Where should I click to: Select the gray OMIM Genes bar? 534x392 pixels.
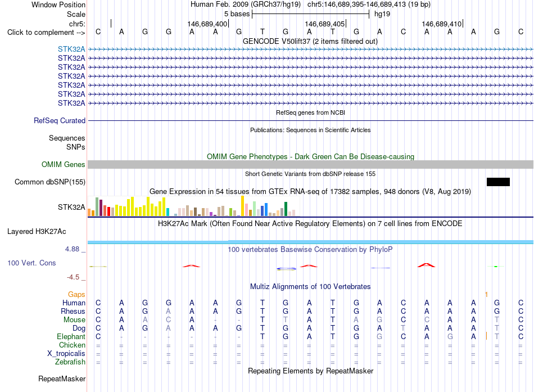(x=310, y=164)
